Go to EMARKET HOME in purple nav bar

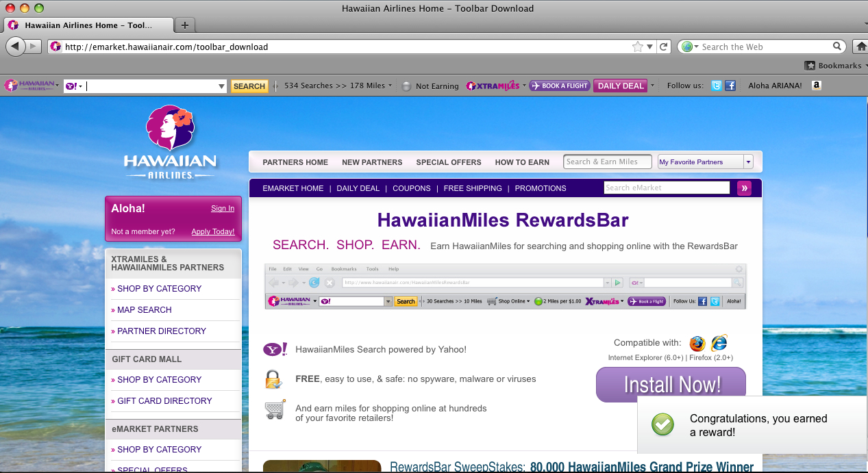tap(293, 188)
